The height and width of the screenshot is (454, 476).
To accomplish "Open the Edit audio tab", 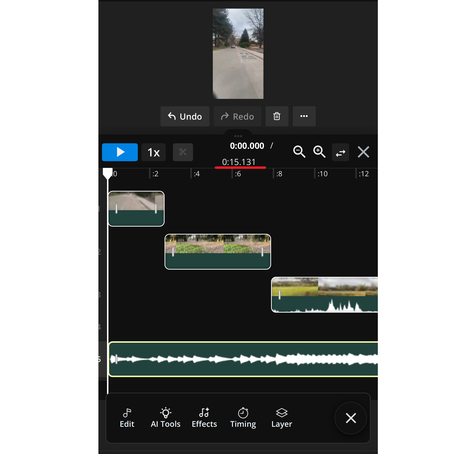I will [x=127, y=418].
